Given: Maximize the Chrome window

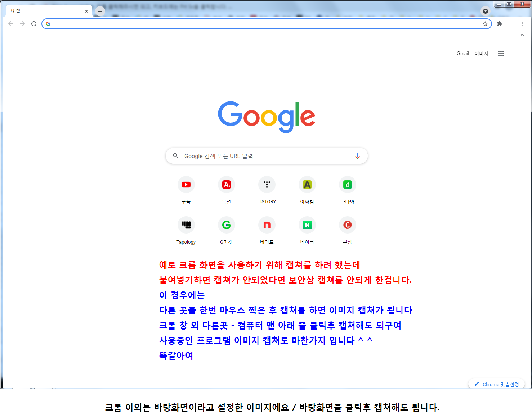Looking at the screenshot, I should tap(509, 4).
